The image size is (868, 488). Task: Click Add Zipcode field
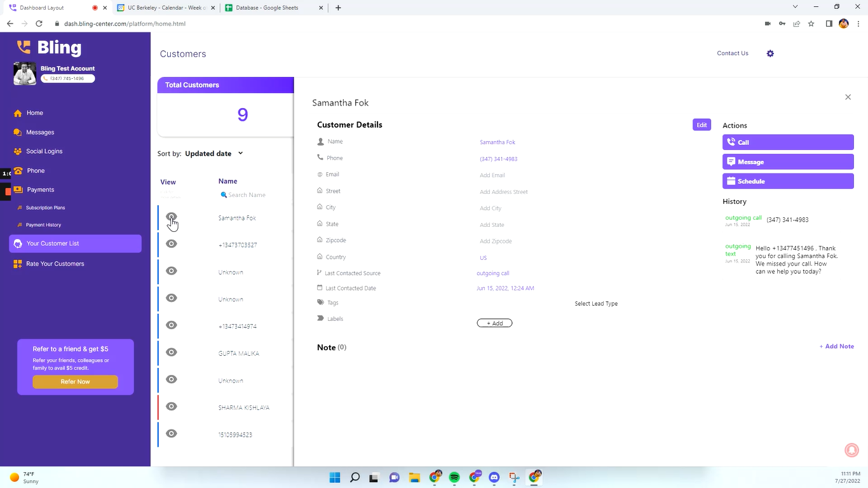coord(496,241)
